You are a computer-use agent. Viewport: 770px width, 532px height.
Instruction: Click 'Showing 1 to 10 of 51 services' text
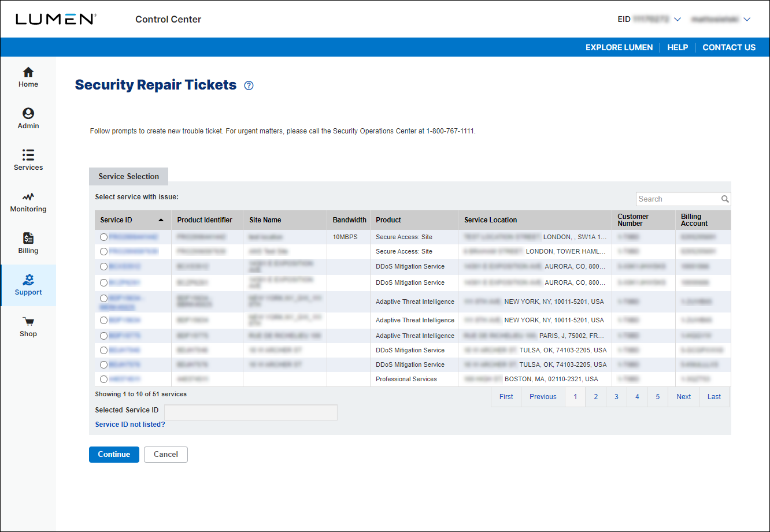tap(141, 394)
